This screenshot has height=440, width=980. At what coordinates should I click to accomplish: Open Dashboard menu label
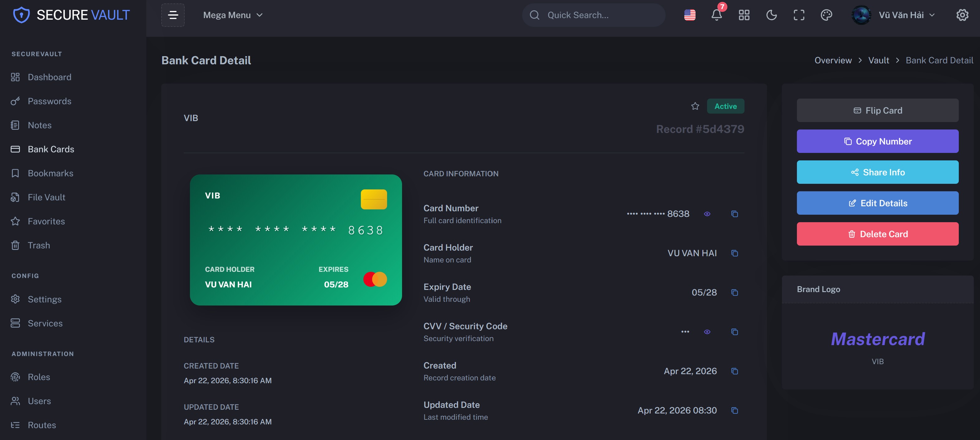(50, 77)
